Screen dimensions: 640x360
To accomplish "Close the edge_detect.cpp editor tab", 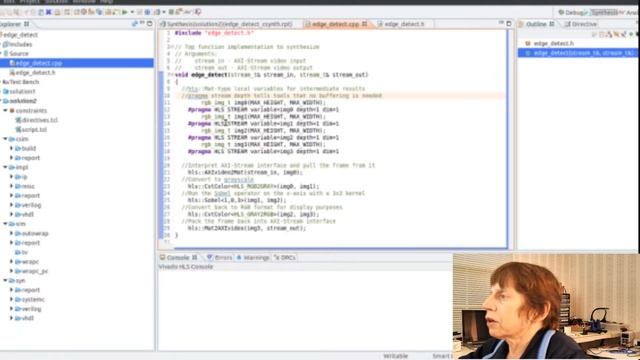I will point(364,24).
